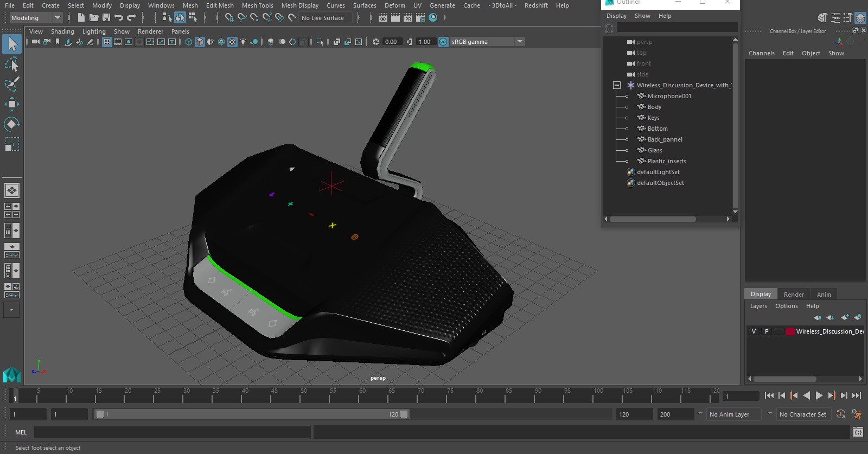Toggle smooth shade all cube icon
Image resolution: width=868 pixels, height=454 pixels.
200,42
